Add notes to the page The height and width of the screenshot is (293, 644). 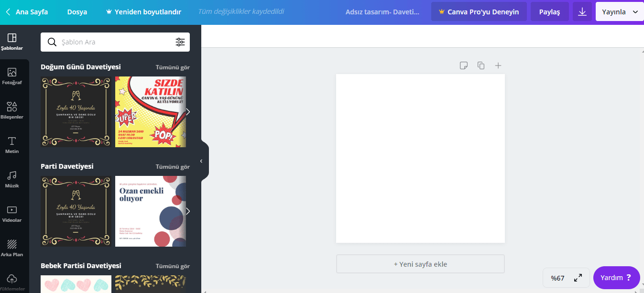(x=463, y=65)
